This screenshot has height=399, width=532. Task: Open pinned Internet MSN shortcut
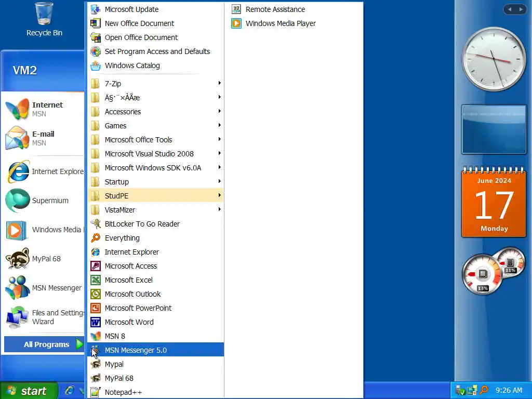click(44, 109)
